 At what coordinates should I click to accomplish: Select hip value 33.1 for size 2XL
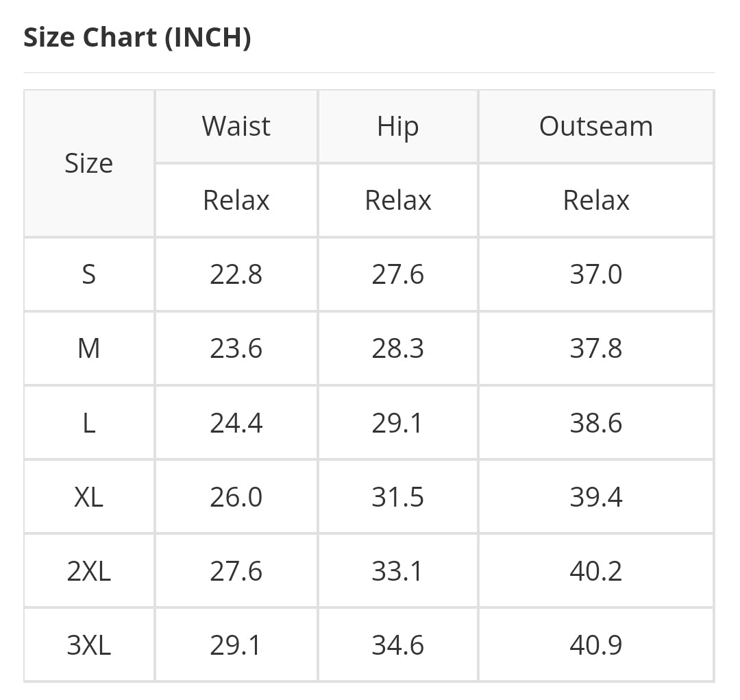(398, 570)
